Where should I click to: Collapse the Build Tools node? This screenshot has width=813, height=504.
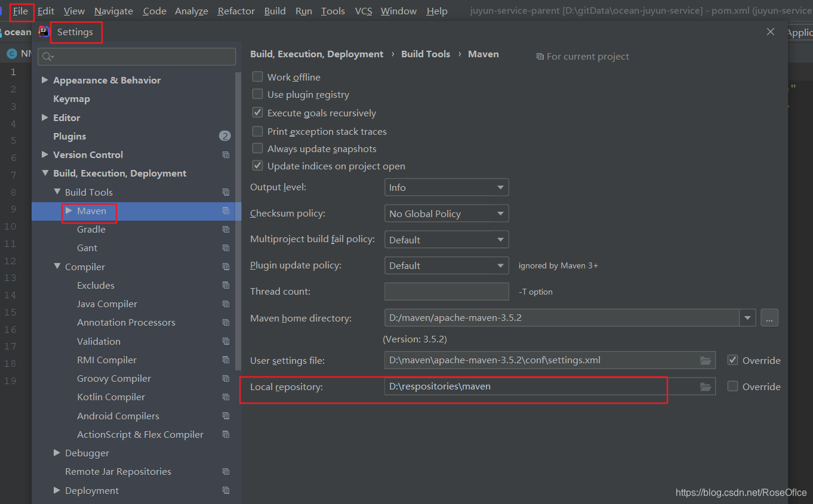tap(57, 192)
